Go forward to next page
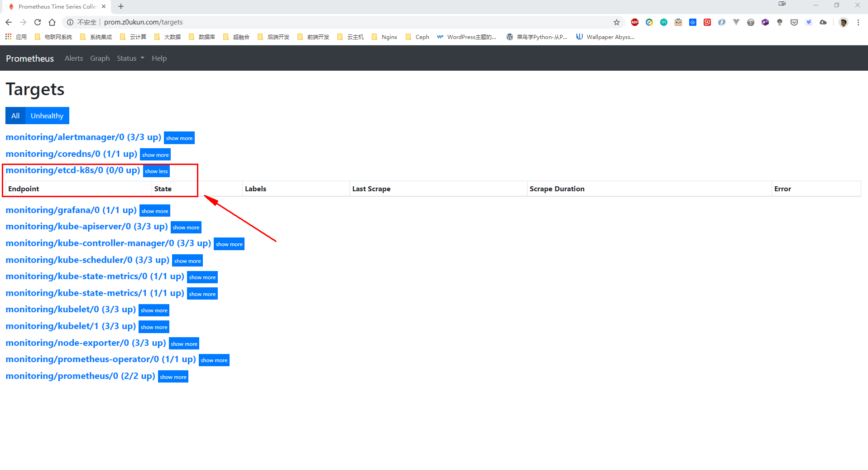Image resolution: width=868 pixels, height=470 pixels. click(23, 22)
